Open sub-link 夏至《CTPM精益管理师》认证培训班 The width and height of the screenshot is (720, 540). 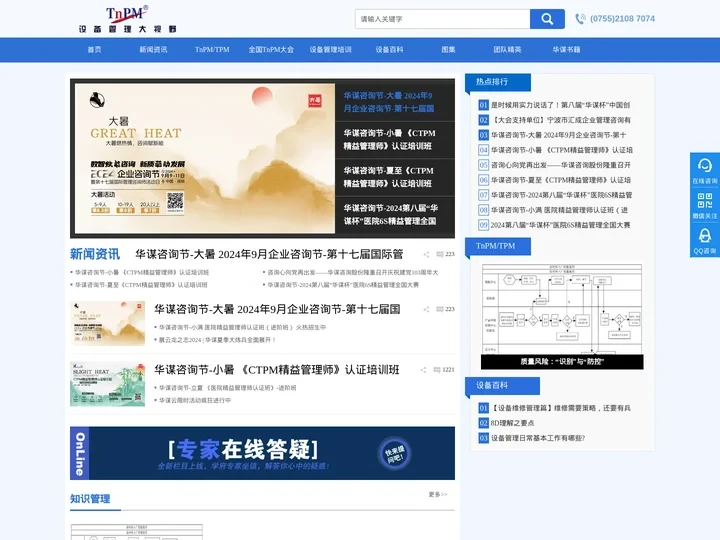pos(141,285)
